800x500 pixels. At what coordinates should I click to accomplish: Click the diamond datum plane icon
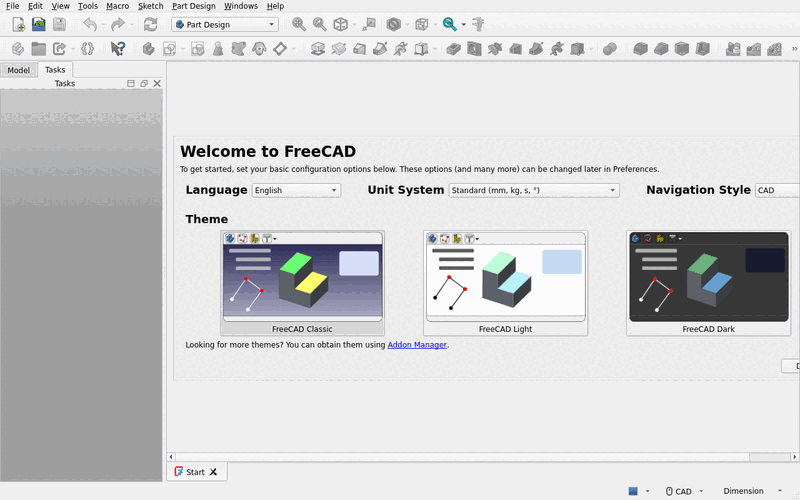pyautogui.click(x=280, y=48)
